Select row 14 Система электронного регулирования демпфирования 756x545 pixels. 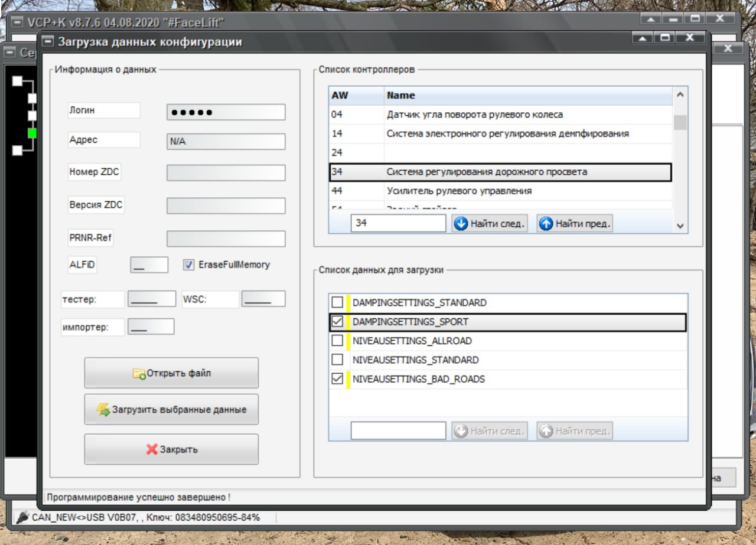[501, 133]
